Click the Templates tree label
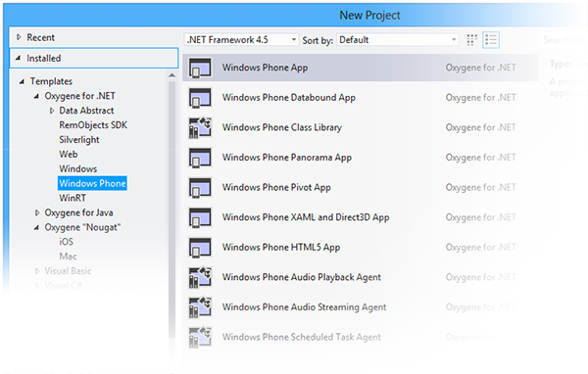 click(51, 81)
